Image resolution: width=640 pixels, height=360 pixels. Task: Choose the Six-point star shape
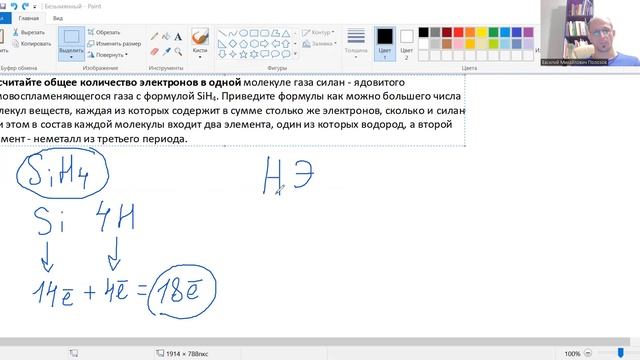tap(254, 54)
